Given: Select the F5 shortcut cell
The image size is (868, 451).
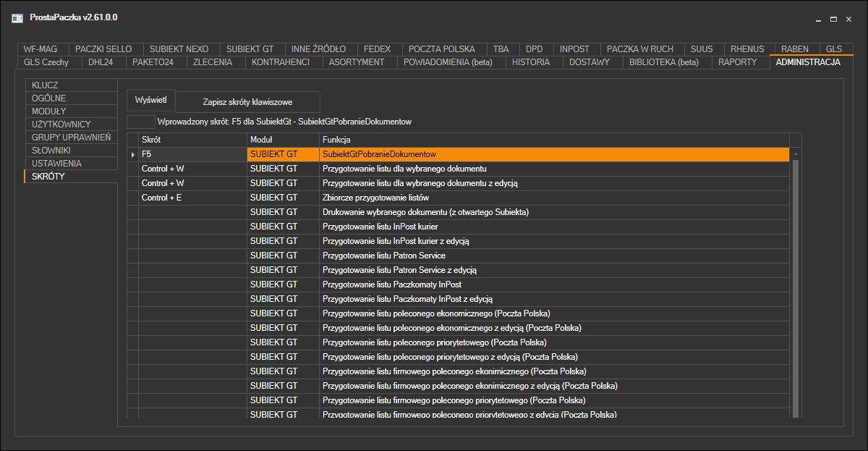Looking at the screenshot, I should click(x=192, y=154).
